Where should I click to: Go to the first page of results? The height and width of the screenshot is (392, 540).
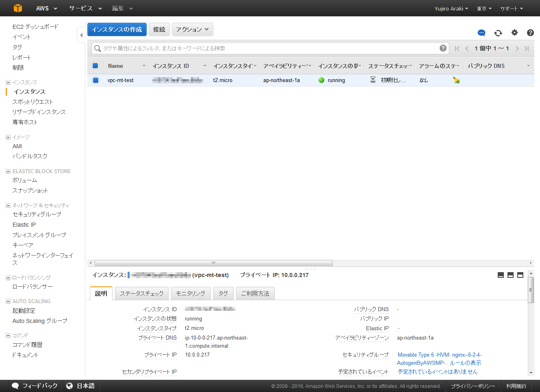coord(457,48)
